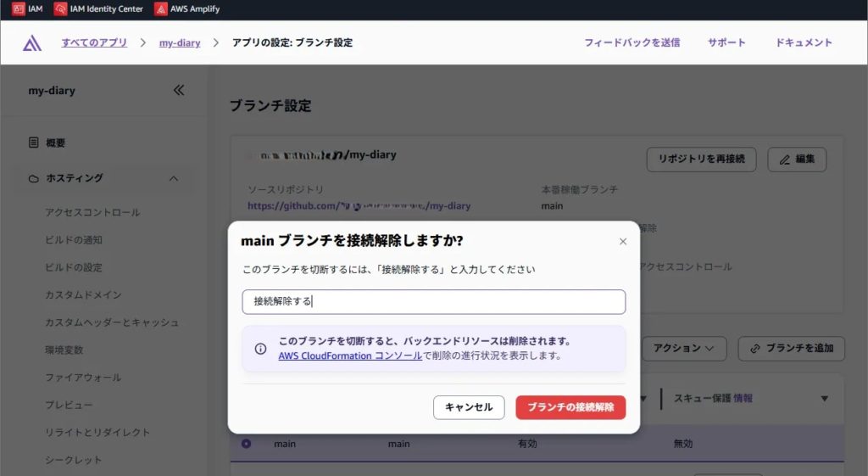
Task: Click the info icon in warning box
Action: click(260, 349)
